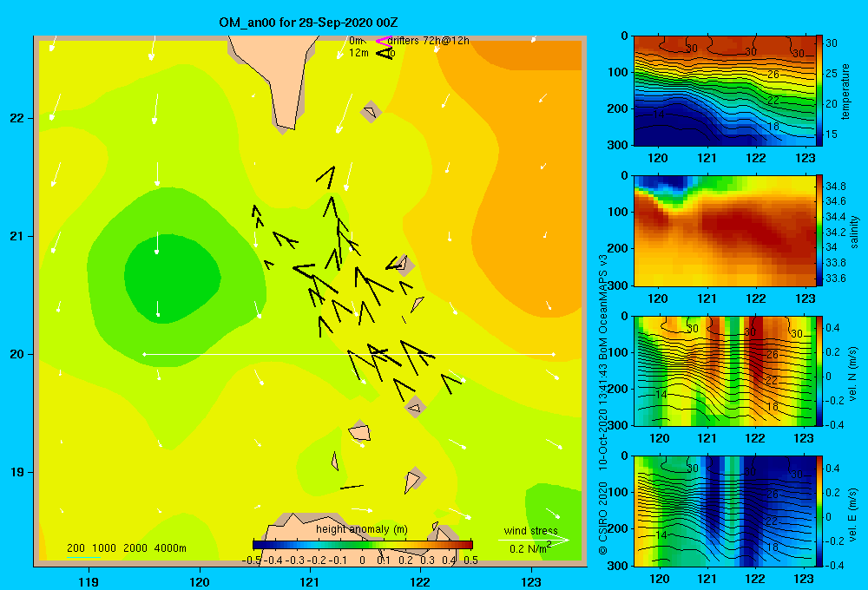This screenshot has height=590, width=868.
Task: Select the "drifters 72h@12h" legend text
Action: [429, 41]
